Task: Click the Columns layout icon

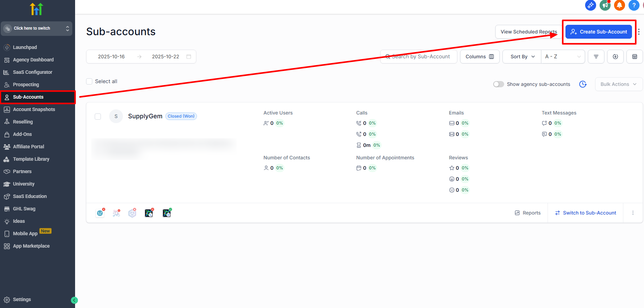Action: point(491,57)
